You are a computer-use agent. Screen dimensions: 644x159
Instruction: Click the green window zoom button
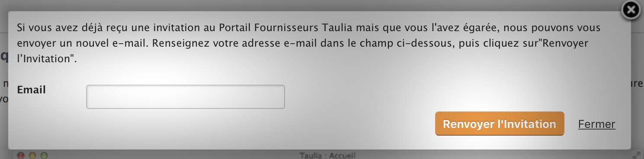[43, 155]
